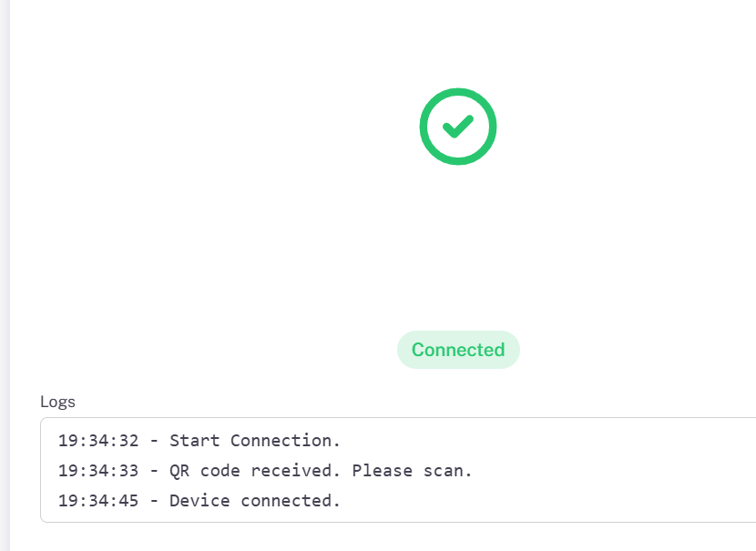Image resolution: width=756 pixels, height=551 pixels.
Task: Click the Logs section label
Action: [57, 402]
